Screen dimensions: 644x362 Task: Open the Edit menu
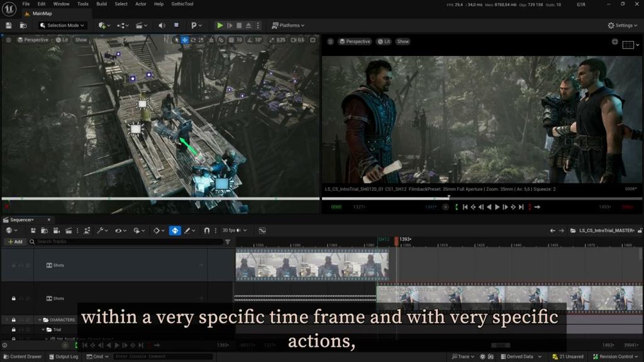pos(42,4)
